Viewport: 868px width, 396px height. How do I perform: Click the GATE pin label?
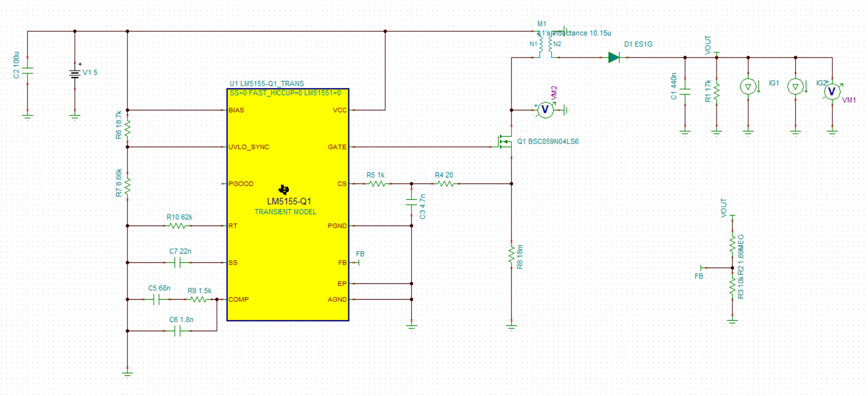click(x=337, y=147)
